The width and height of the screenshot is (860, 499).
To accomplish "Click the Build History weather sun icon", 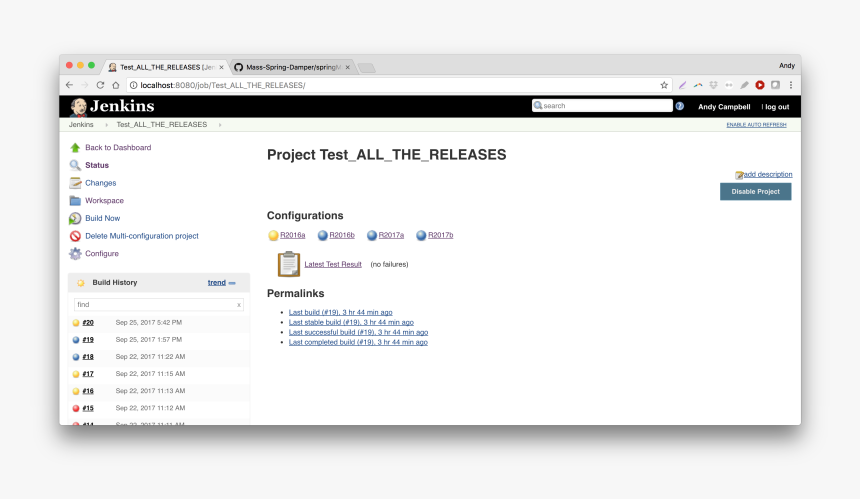I will (81, 283).
